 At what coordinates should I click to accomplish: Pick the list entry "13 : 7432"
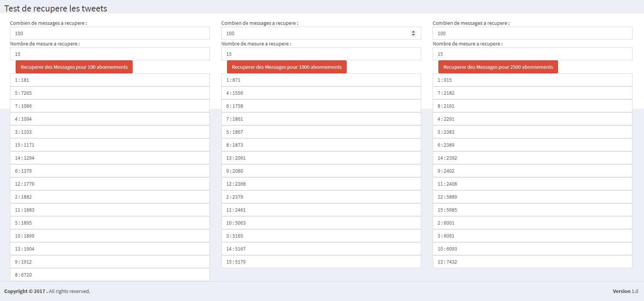tap(532, 262)
